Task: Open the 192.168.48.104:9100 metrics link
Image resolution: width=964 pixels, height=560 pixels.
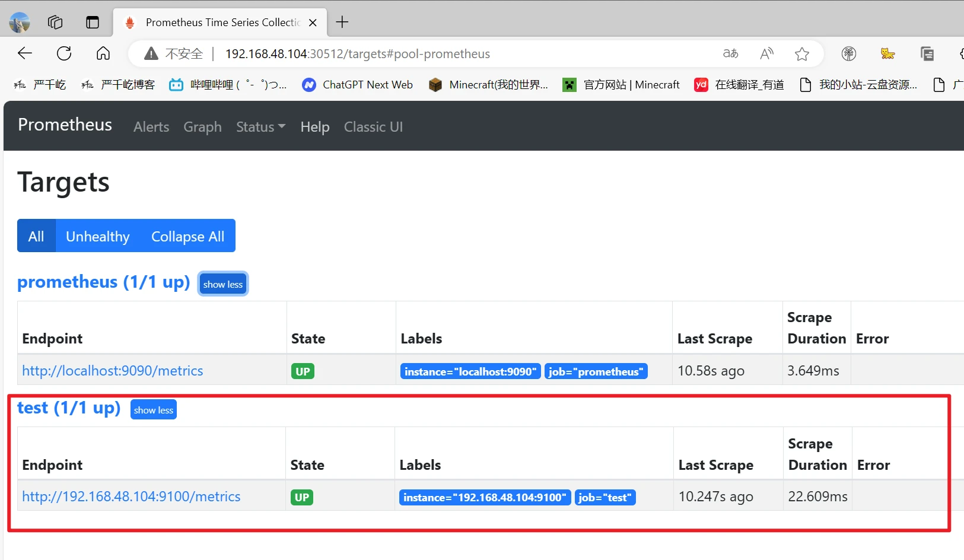Action: click(x=131, y=497)
